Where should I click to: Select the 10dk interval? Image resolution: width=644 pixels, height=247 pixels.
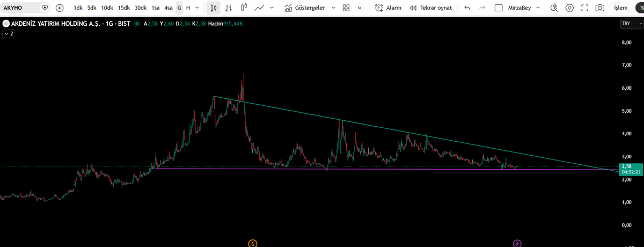click(107, 8)
